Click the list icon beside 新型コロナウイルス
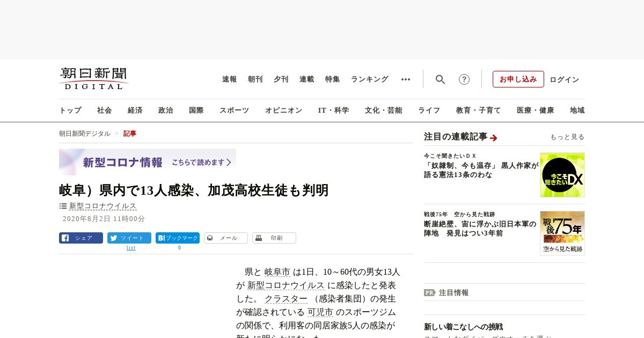The width and height of the screenshot is (644, 338). (63, 206)
